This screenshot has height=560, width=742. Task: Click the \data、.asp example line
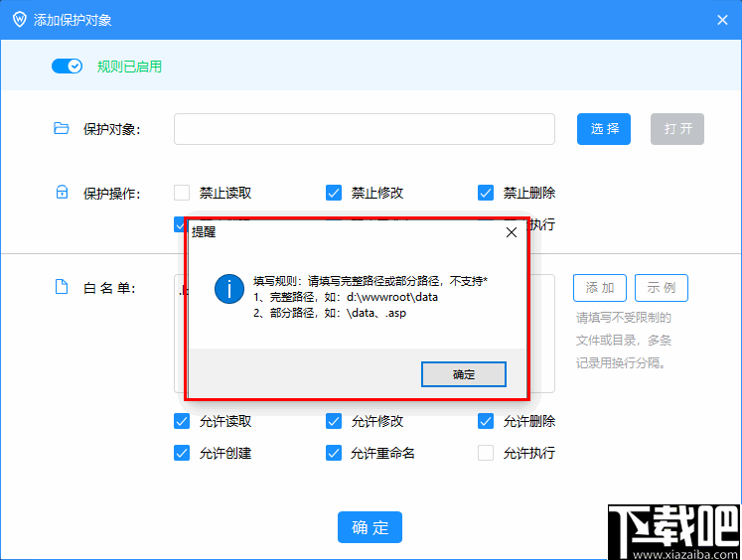[330, 313]
